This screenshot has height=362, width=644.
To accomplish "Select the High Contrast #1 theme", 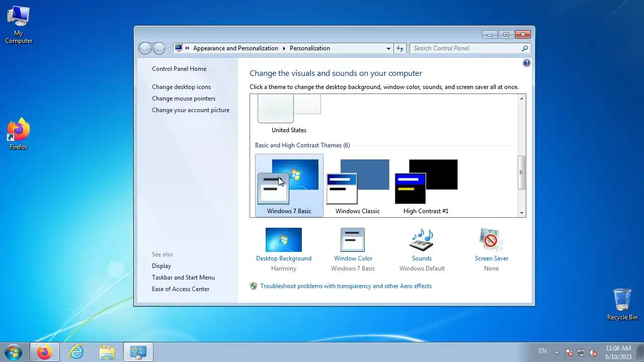I will click(426, 186).
